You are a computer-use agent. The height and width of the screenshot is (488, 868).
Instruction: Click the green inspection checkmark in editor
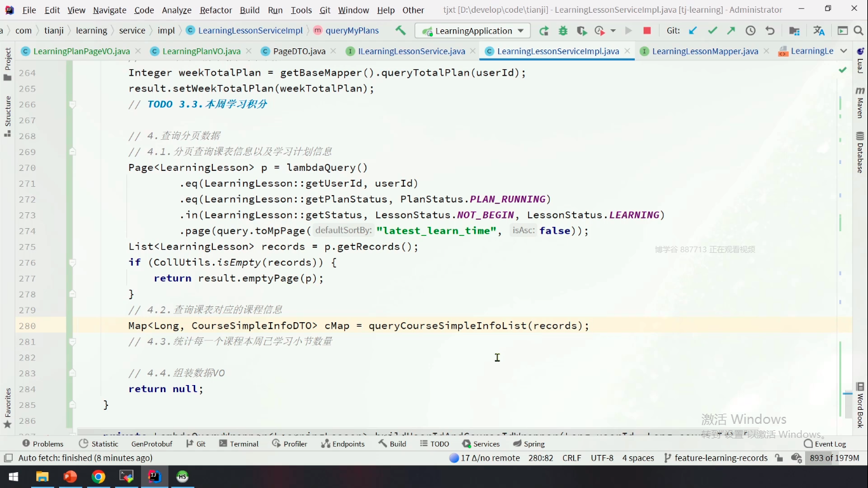click(843, 70)
